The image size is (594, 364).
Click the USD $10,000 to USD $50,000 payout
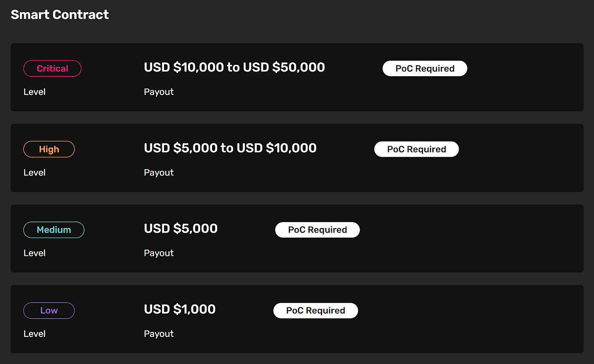[234, 67]
